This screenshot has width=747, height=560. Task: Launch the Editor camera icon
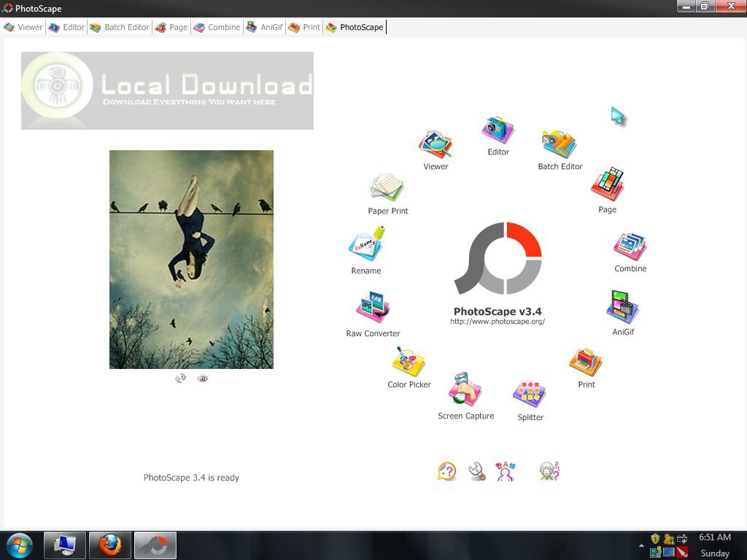click(x=498, y=130)
